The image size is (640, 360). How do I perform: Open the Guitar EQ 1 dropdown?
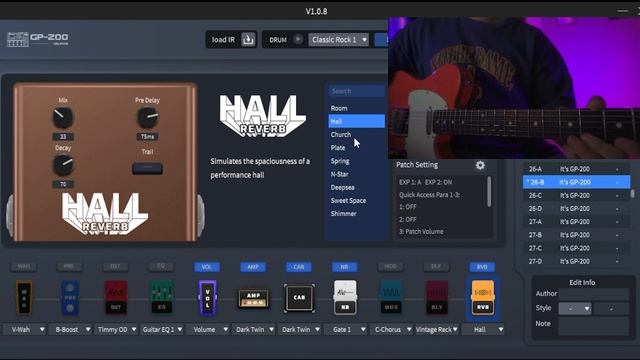(162, 329)
